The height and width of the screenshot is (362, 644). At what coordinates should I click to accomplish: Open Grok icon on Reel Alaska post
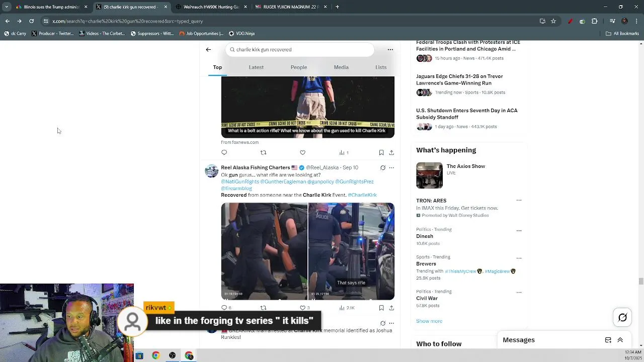(383, 167)
